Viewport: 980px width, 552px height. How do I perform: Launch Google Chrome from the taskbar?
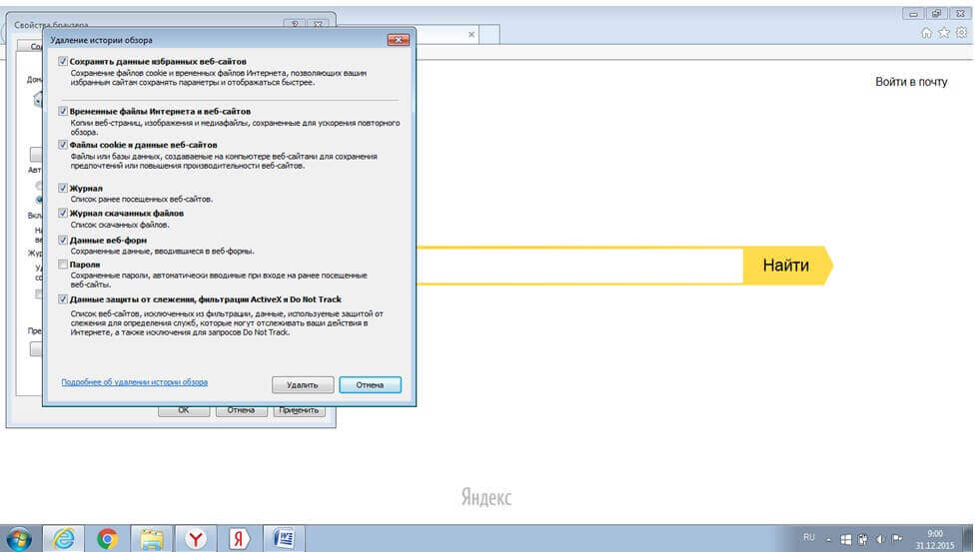pyautogui.click(x=108, y=538)
